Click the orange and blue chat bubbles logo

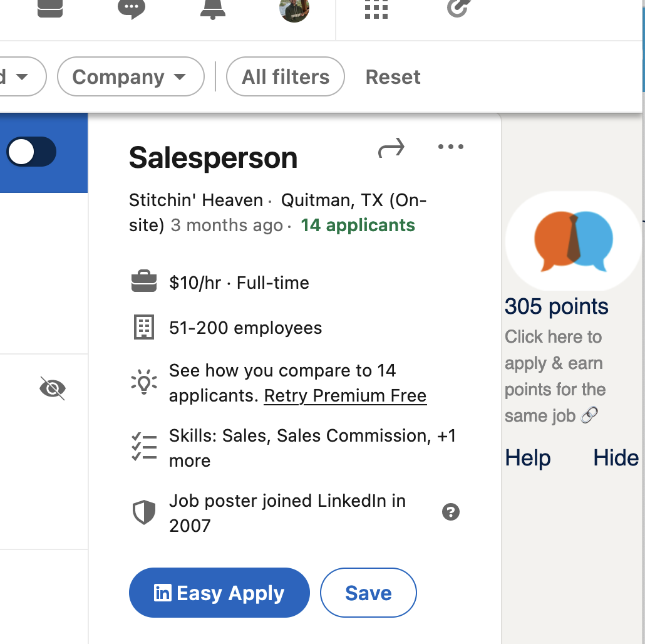point(574,241)
